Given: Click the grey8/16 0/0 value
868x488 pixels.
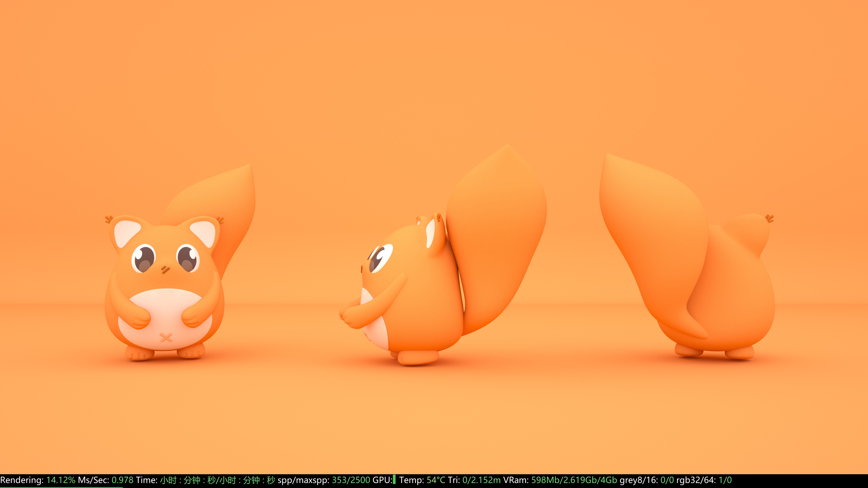Looking at the screenshot, I should click(x=667, y=480).
